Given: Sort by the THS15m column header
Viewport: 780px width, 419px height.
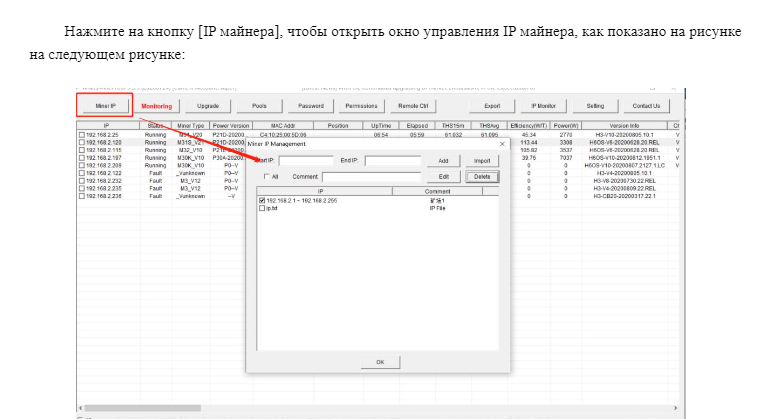Looking at the screenshot, I should point(453,126).
